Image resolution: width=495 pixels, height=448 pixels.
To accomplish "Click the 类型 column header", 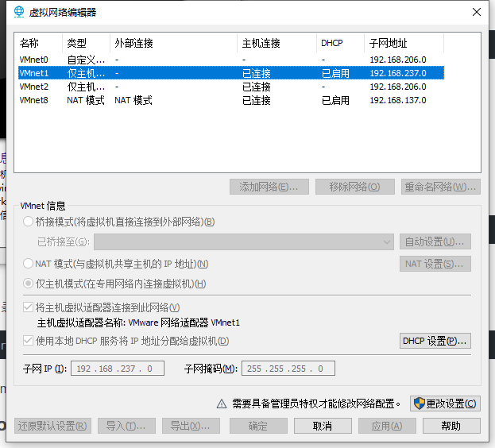I will click(x=86, y=43).
